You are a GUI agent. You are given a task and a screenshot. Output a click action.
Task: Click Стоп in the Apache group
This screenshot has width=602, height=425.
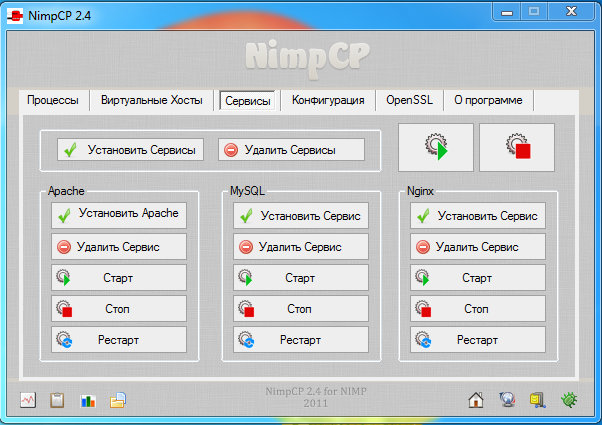(x=119, y=309)
